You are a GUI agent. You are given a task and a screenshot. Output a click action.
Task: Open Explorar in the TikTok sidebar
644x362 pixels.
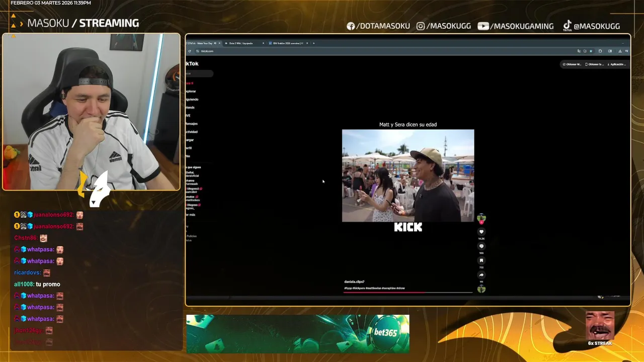[x=191, y=92]
